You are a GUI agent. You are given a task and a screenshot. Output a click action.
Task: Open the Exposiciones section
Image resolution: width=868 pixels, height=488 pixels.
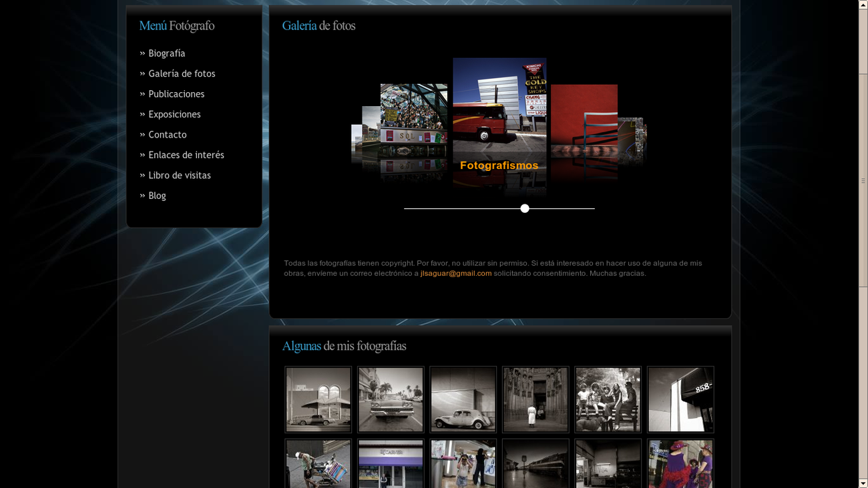[x=174, y=114]
